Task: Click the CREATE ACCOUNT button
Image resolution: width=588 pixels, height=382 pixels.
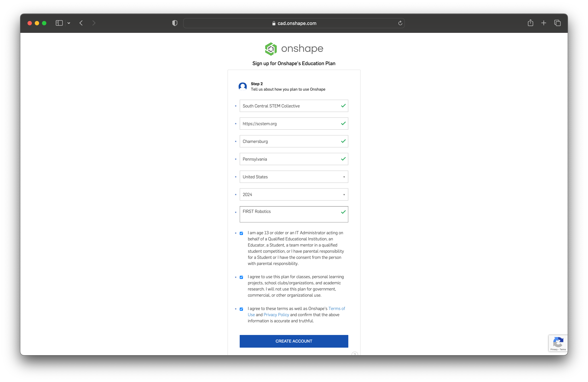Action: click(294, 341)
